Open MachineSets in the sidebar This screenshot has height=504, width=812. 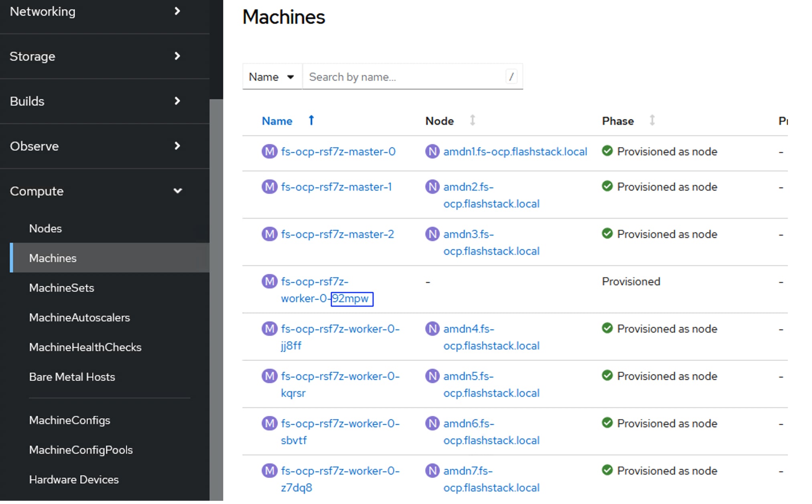click(x=61, y=288)
